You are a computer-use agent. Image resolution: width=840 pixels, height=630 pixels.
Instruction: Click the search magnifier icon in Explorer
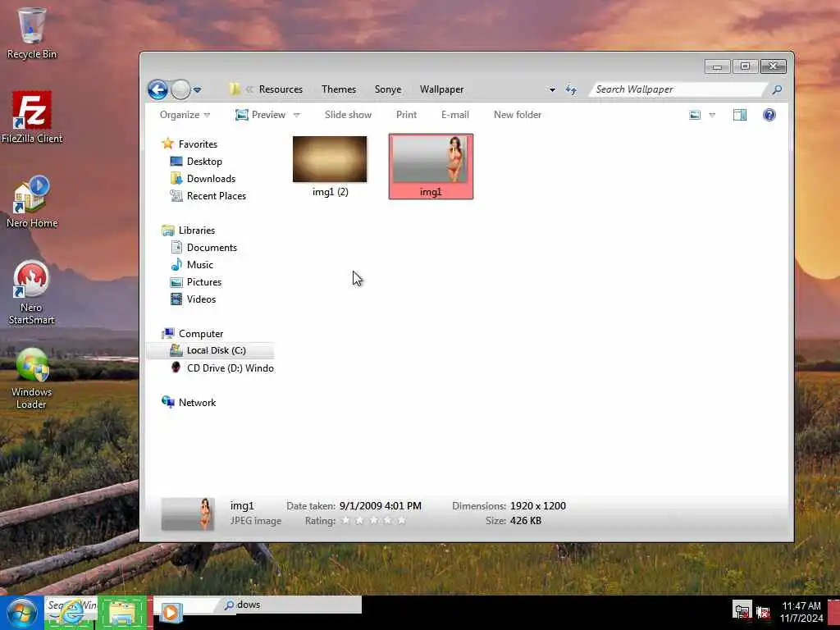coord(777,89)
